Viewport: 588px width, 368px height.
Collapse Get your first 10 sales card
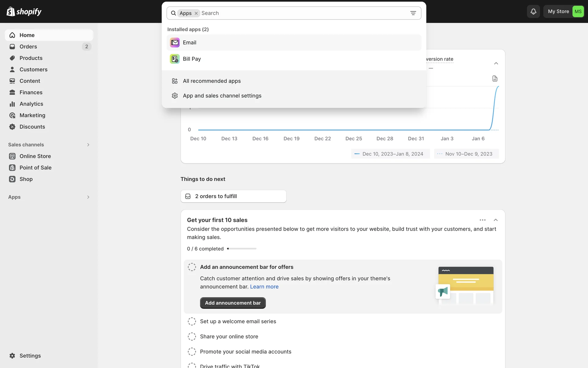[496, 220]
